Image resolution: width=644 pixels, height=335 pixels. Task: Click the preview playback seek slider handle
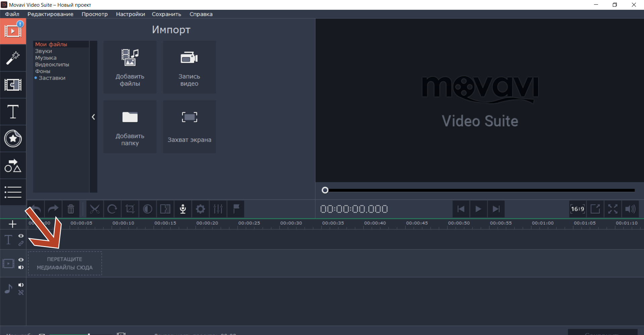tap(325, 190)
